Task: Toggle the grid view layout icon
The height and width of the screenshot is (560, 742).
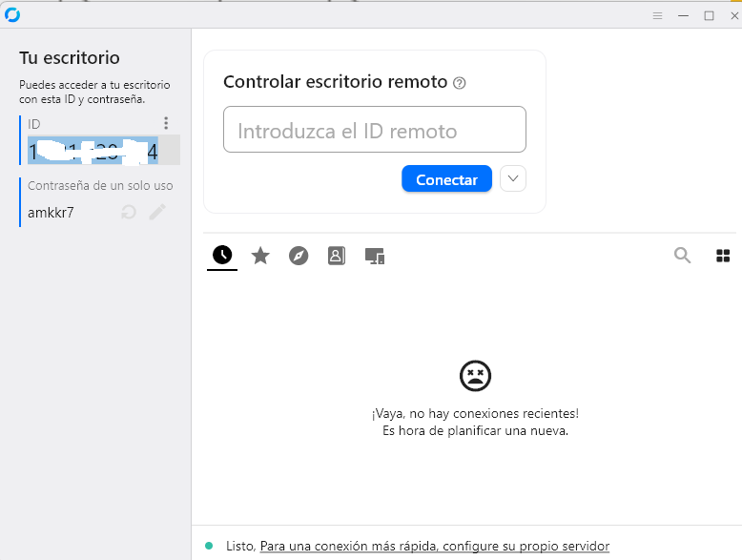Action: tap(723, 255)
